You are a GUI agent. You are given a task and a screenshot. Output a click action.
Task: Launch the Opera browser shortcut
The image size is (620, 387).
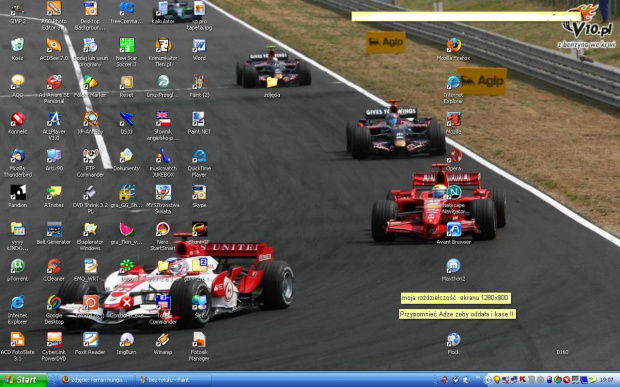(x=455, y=160)
